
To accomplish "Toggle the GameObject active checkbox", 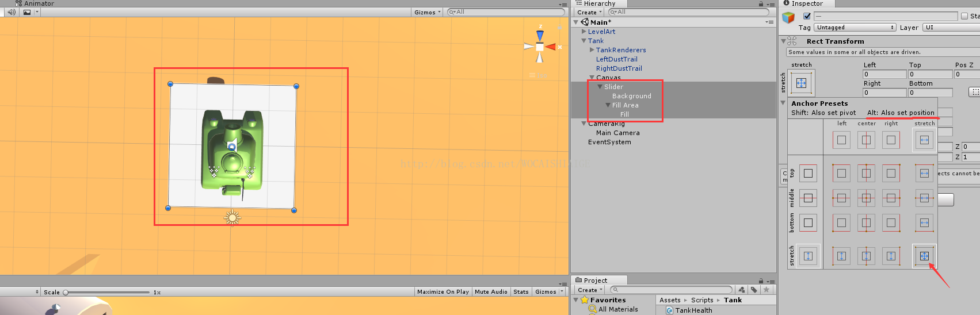I will pos(807,16).
